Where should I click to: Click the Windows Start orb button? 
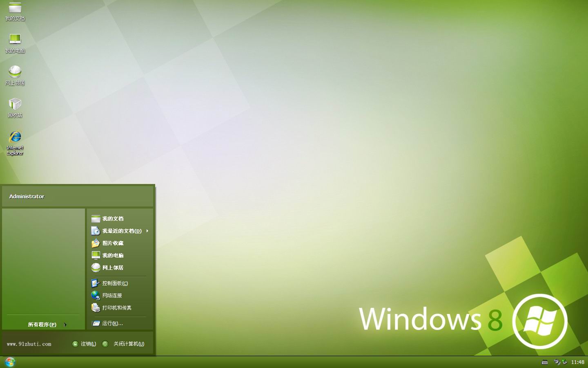[x=10, y=362]
